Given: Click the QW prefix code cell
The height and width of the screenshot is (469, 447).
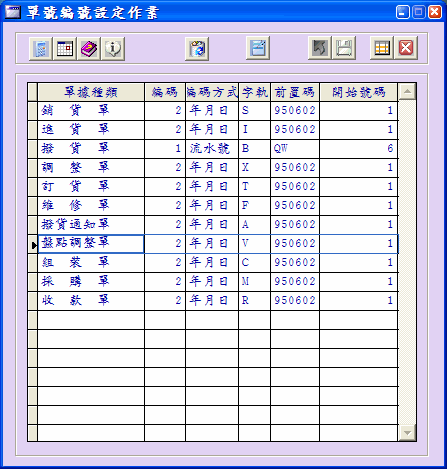Looking at the screenshot, I should [x=295, y=149].
